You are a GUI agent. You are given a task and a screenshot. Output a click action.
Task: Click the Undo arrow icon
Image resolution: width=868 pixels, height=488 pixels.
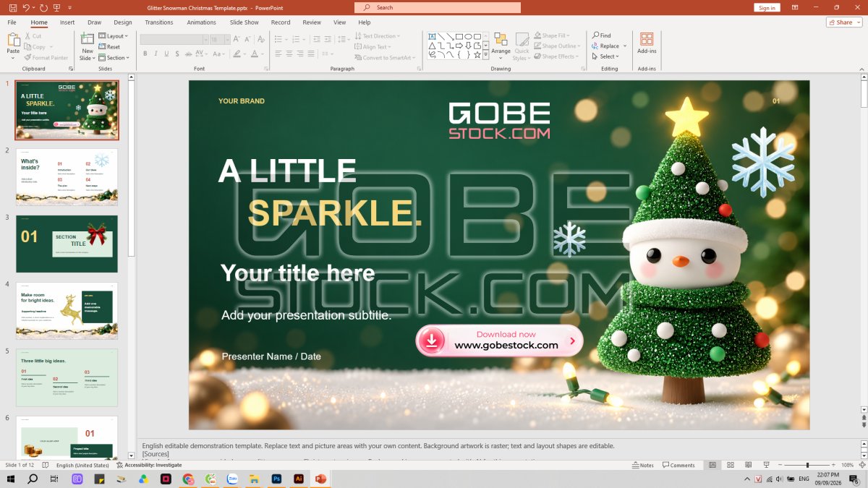(26, 7)
